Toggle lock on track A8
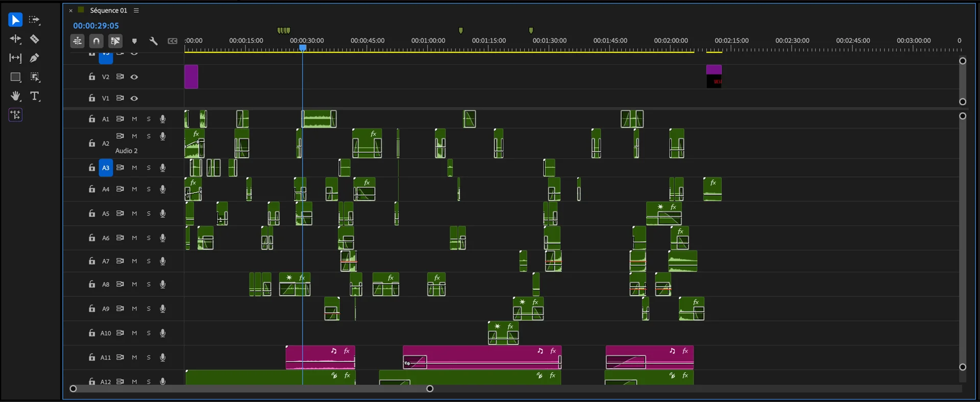This screenshot has height=402, width=980. click(92, 284)
